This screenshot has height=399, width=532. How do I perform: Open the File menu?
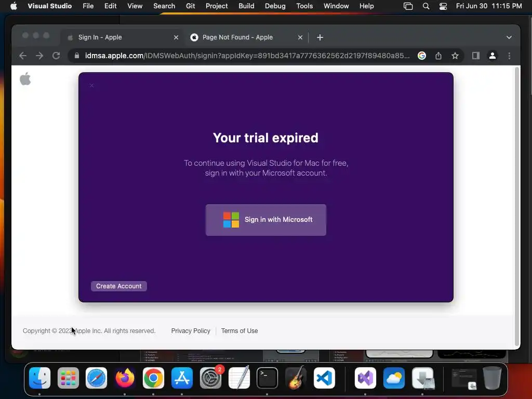pyautogui.click(x=88, y=6)
